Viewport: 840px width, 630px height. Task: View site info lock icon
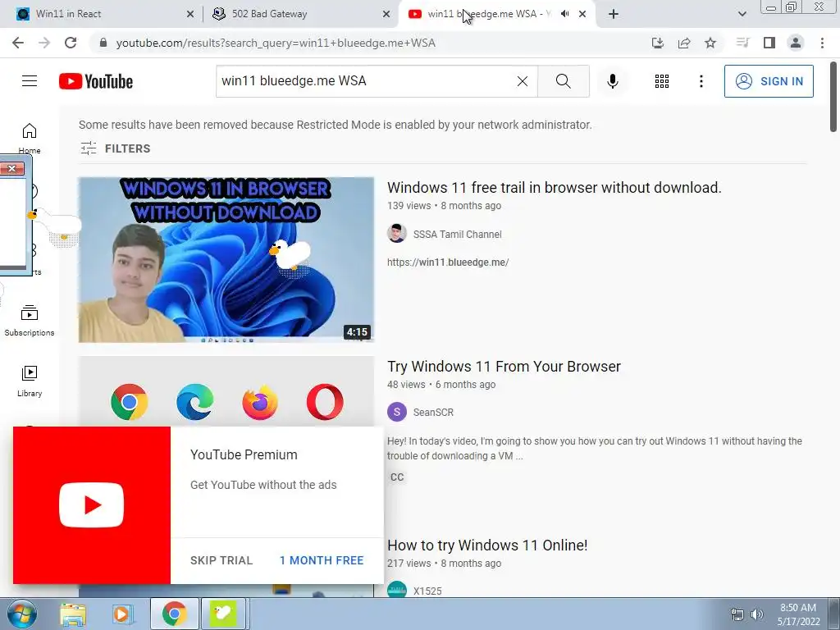[x=103, y=43]
